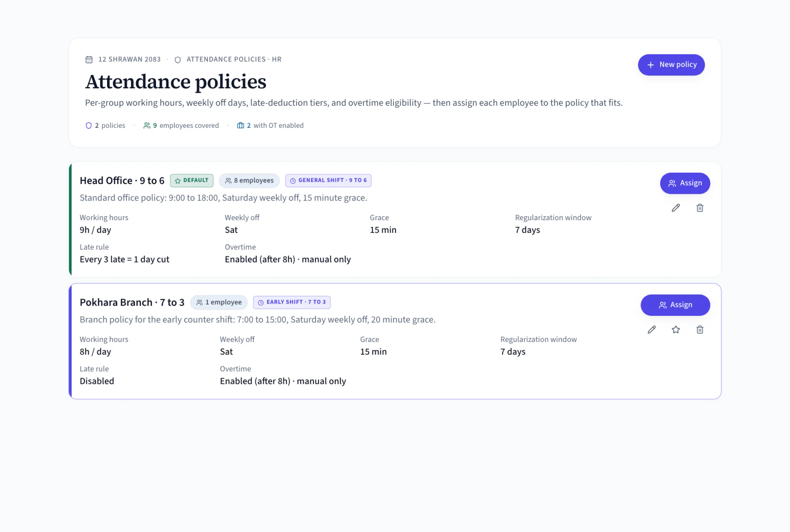This screenshot has width=790, height=532.
Task: Click Head Office Grace '15 min' value
Action: 383,230
